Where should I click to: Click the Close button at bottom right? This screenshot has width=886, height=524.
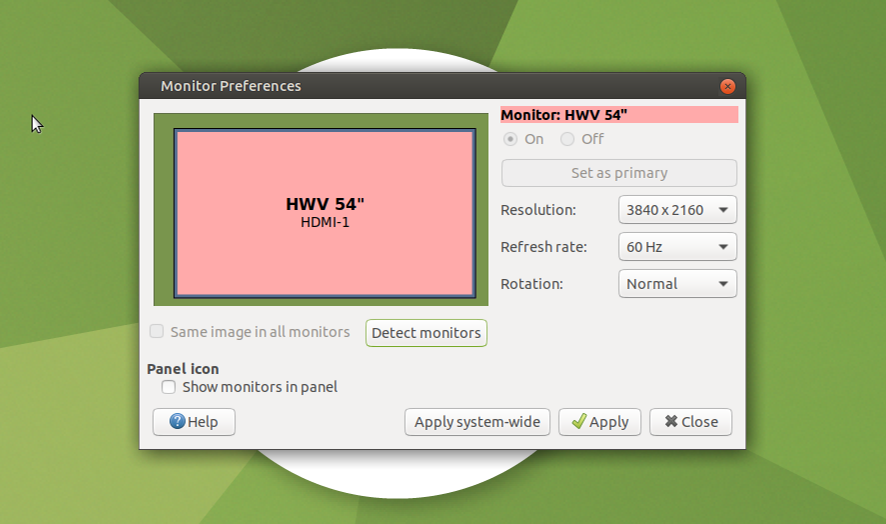click(x=690, y=422)
